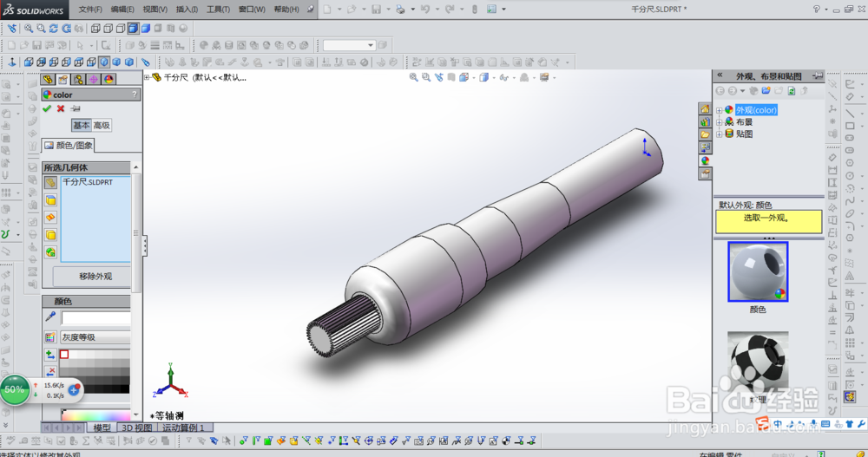Open 文件(F) menu
Viewport: 868px width, 457px height.
pyautogui.click(x=90, y=10)
